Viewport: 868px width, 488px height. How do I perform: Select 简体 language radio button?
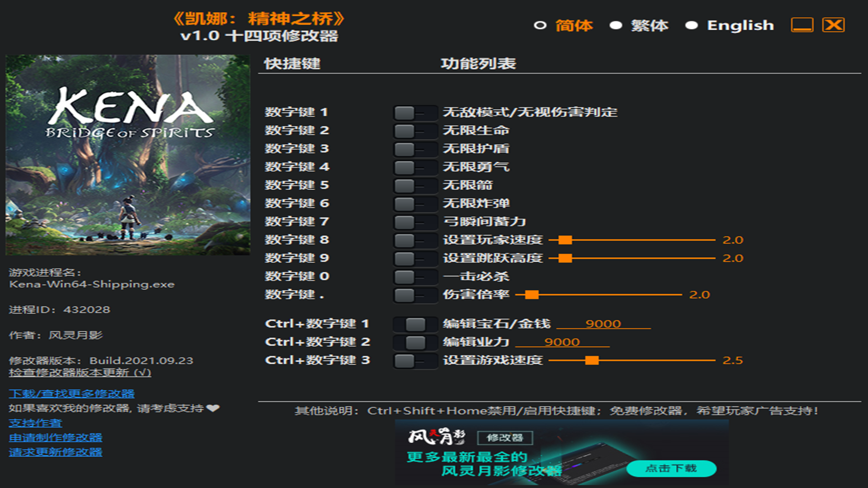[540, 26]
